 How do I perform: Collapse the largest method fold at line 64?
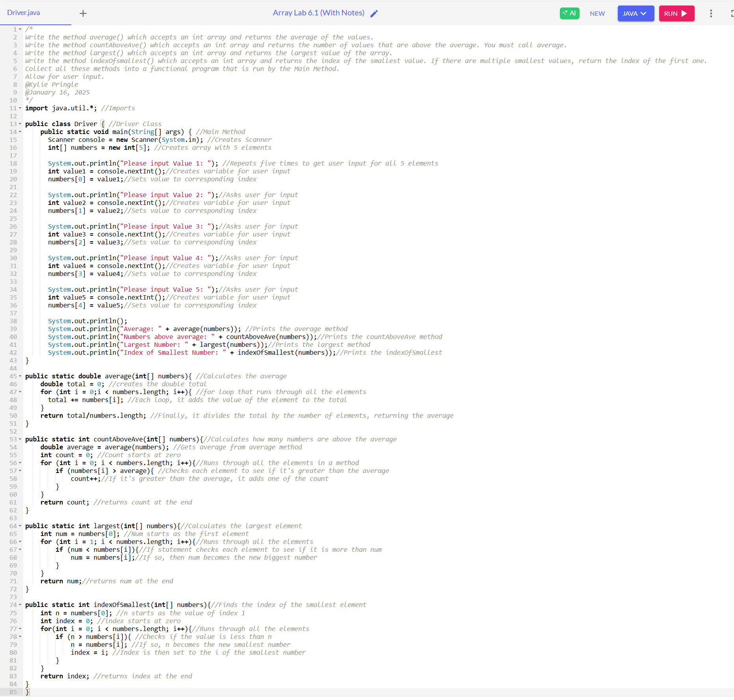[x=20, y=526]
